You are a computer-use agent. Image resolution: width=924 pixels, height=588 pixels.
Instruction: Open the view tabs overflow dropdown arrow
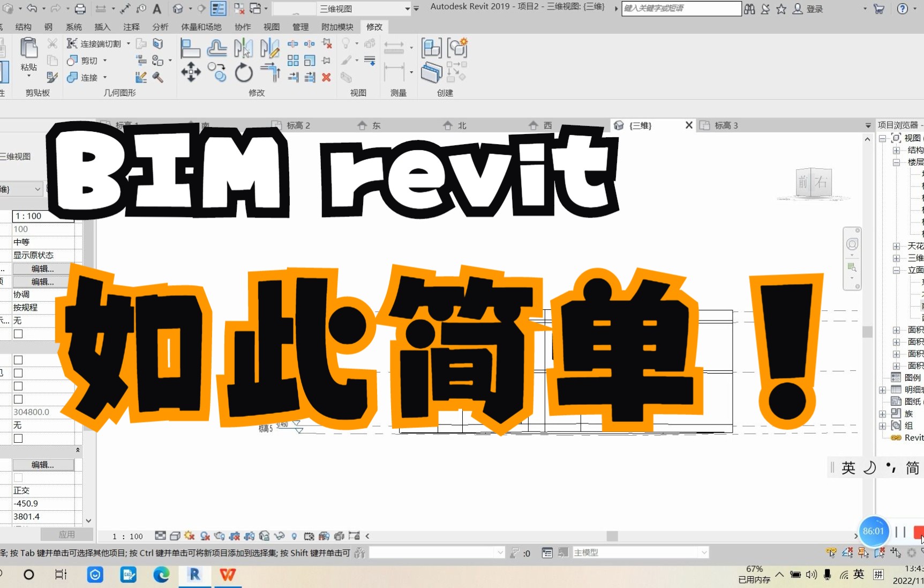pyautogui.click(x=868, y=125)
